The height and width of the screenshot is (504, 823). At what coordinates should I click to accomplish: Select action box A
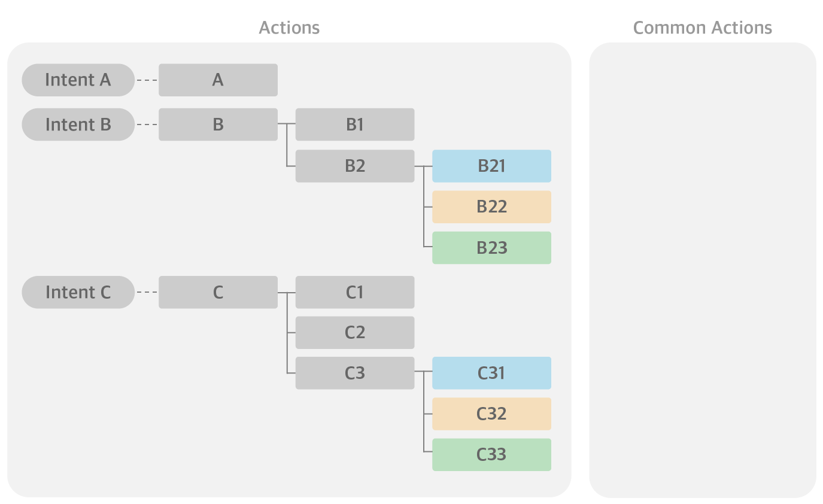tap(218, 80)
